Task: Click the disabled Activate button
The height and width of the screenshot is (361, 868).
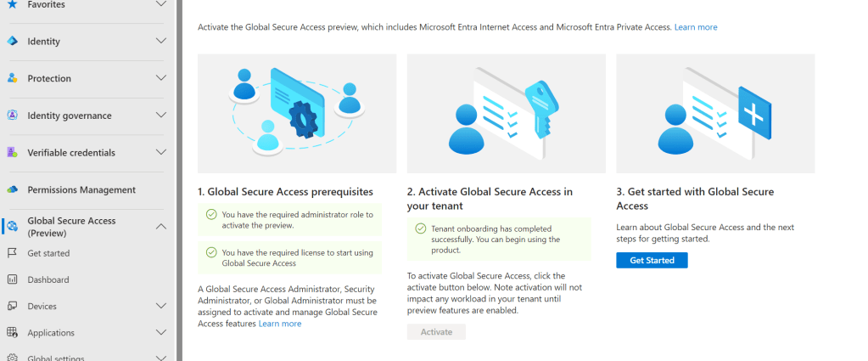Action: tap(436, 331)
